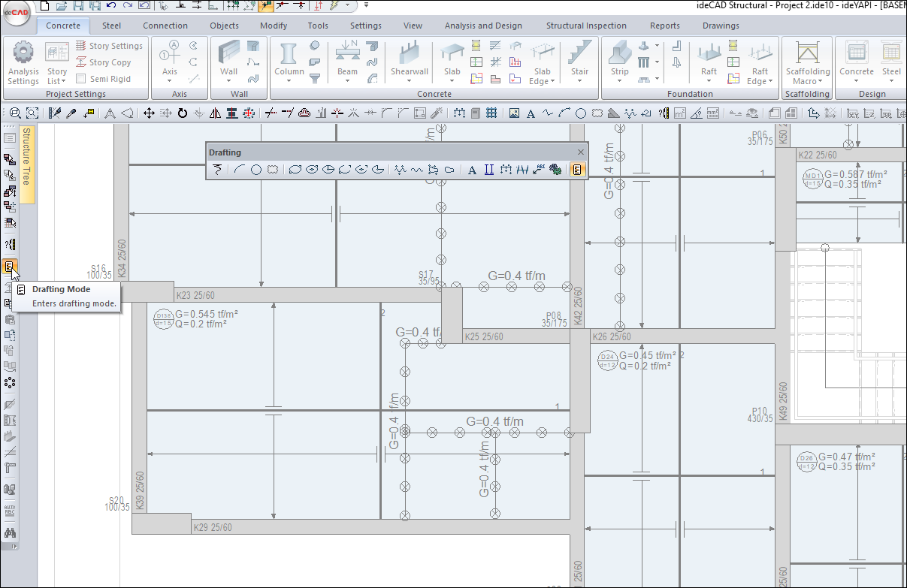The image size is (907, 588).
Task: Select the Column tool in the Concrete ribbon
Action: click(x=288, y=60)
